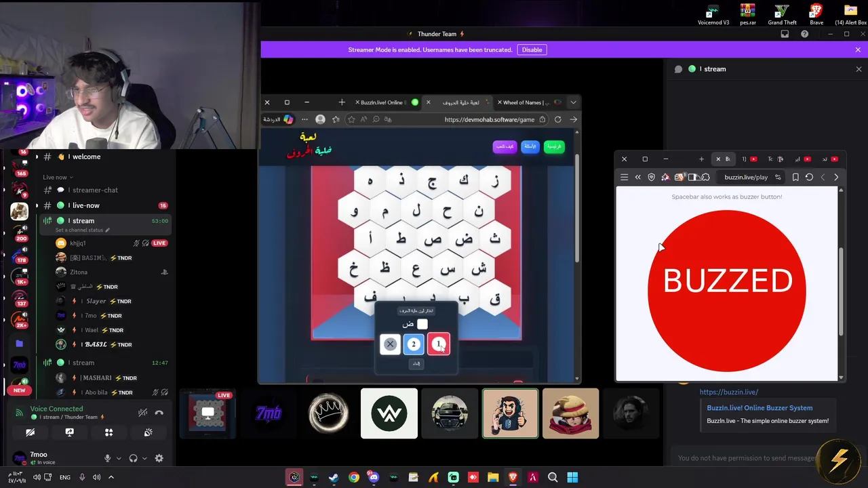Switch to Wheel of Names tab
Image resolution: width=868 pixels, height=488 pixels.
pos(530,102)
